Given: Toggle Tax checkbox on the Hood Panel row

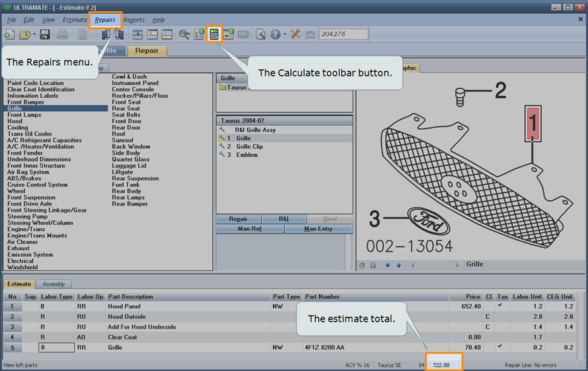Looking at the screenshot, I should pos(499,306).
